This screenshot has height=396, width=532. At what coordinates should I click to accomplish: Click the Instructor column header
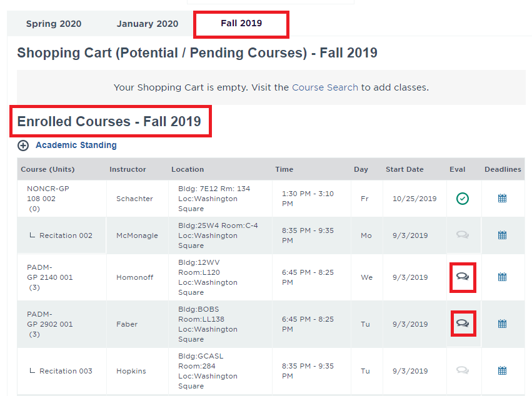tap(128, 169)
